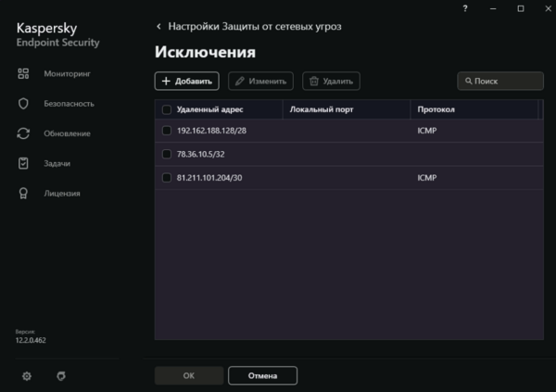The image size is (556, 392).
Task: Open the Мониторинг section icon
Action: click(x=23, y=74)
